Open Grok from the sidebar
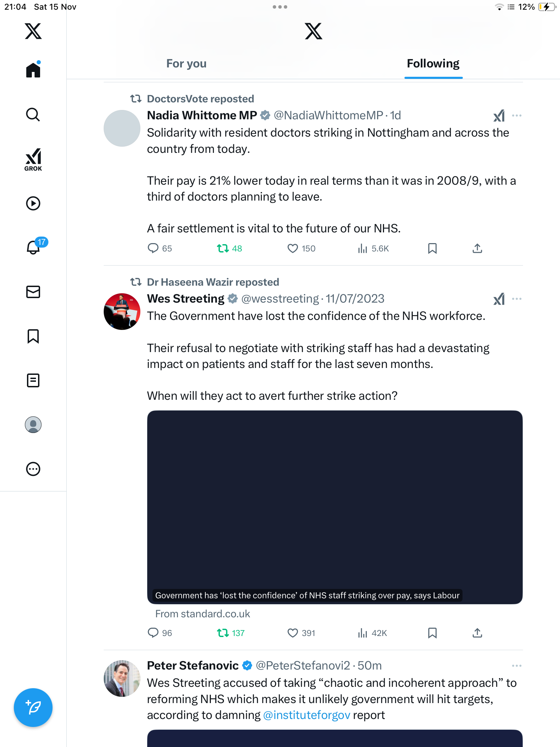This screenshot has height=747, width=560. pos(33,159)
